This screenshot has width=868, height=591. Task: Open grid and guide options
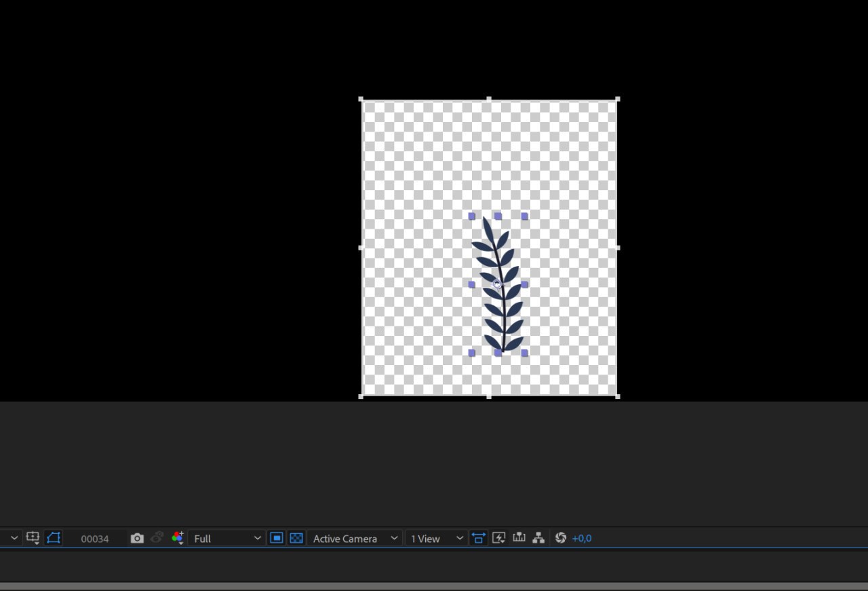click(x=33, y=538)
